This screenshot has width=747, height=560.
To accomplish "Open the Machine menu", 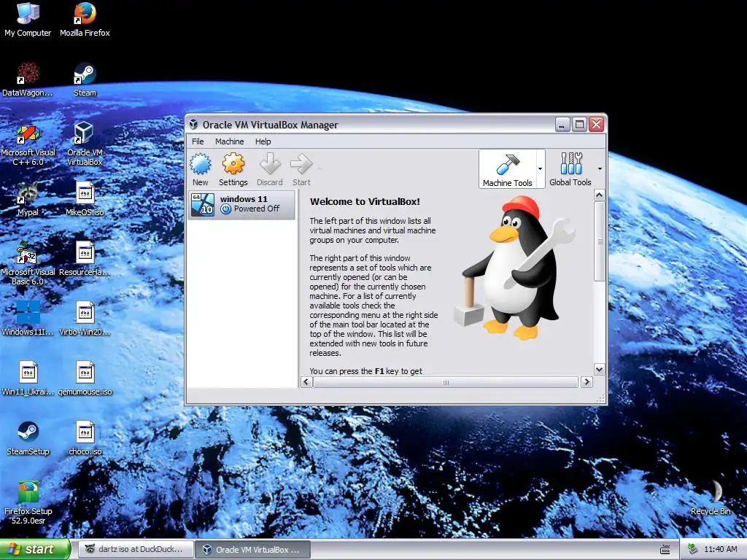I will (x=229, y=141).
